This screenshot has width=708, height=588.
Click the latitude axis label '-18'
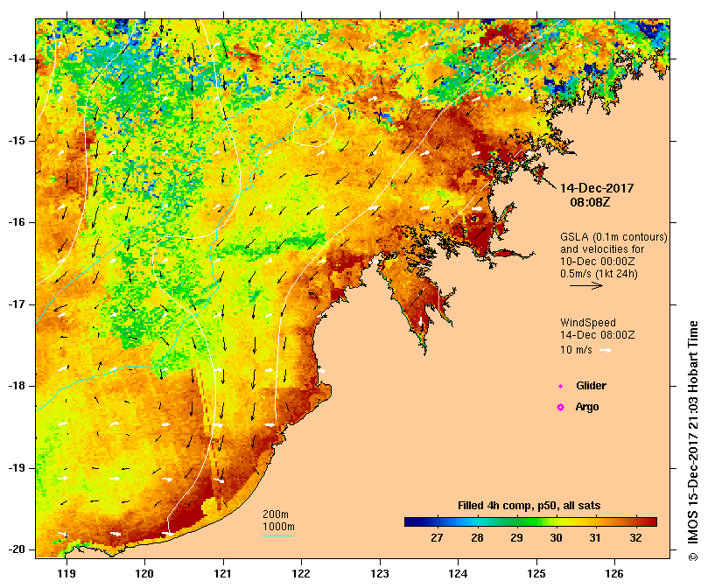click(x=17, y=386)
